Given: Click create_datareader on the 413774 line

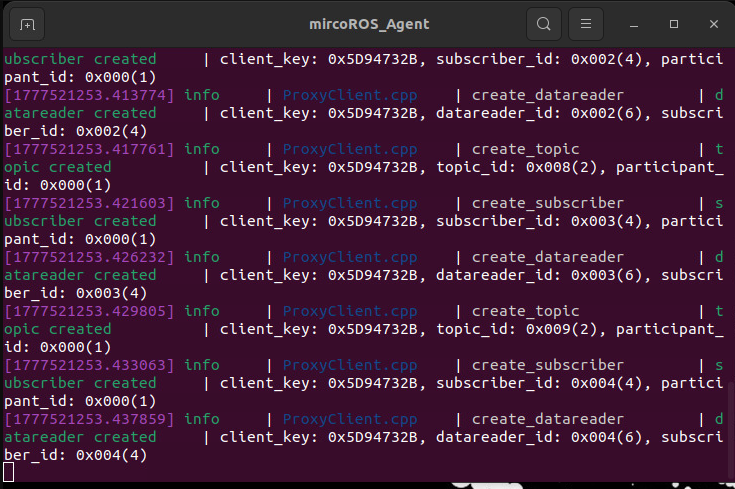Looking at the screenshot, I should tap(548, 95).
